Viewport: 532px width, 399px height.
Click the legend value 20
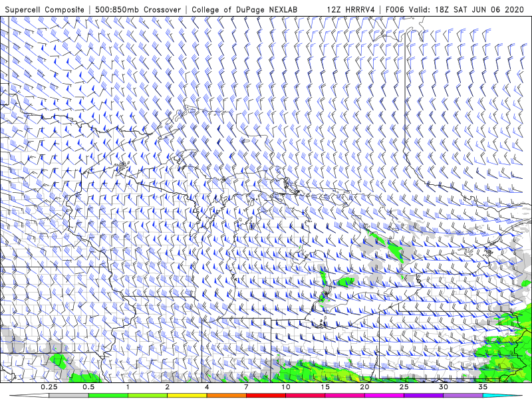[364, 387]
